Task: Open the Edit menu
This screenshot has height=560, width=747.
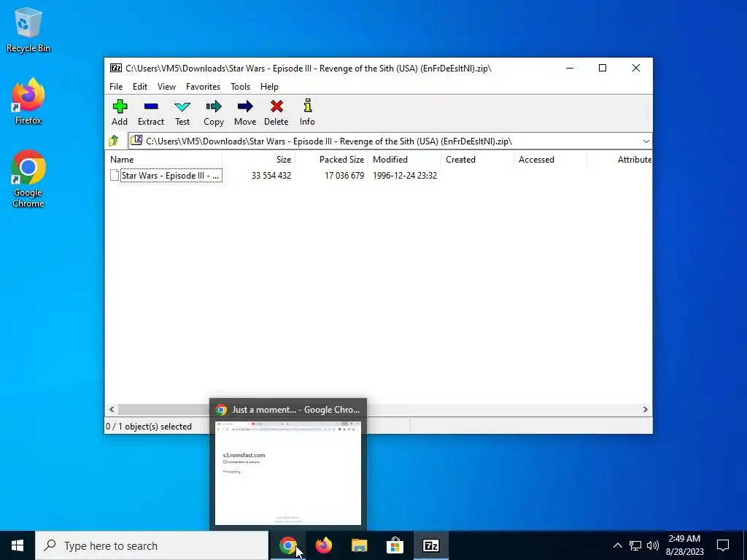Action: [x=139, y=87]
